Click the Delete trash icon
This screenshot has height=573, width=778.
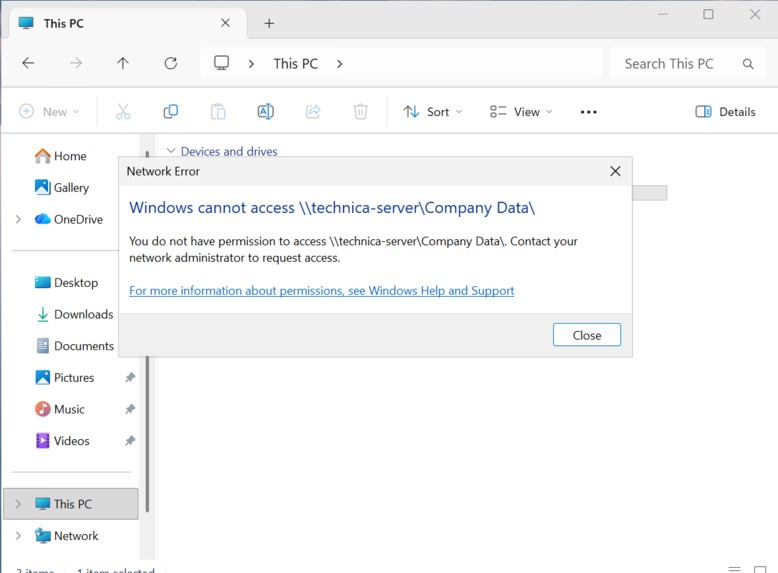pos(361,112)
